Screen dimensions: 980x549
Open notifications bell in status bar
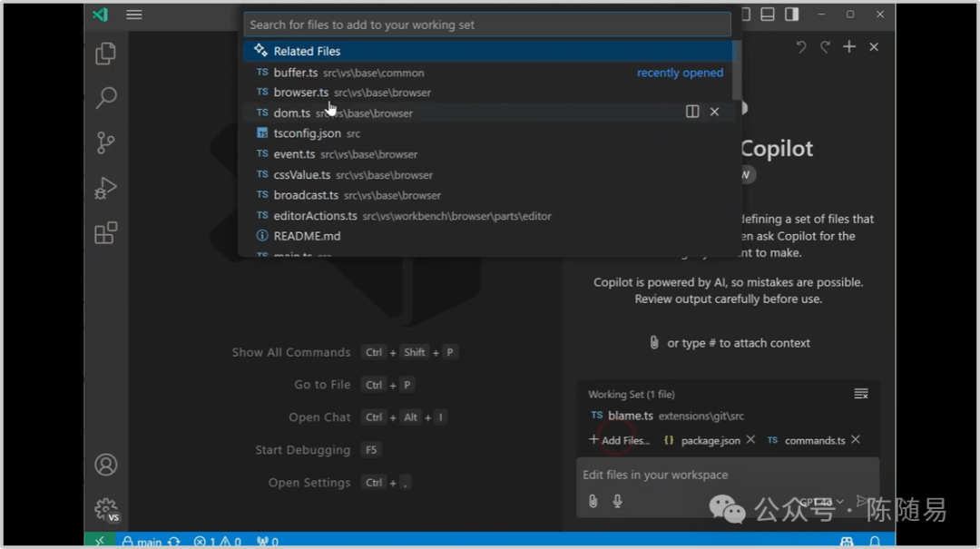[875, 542]
